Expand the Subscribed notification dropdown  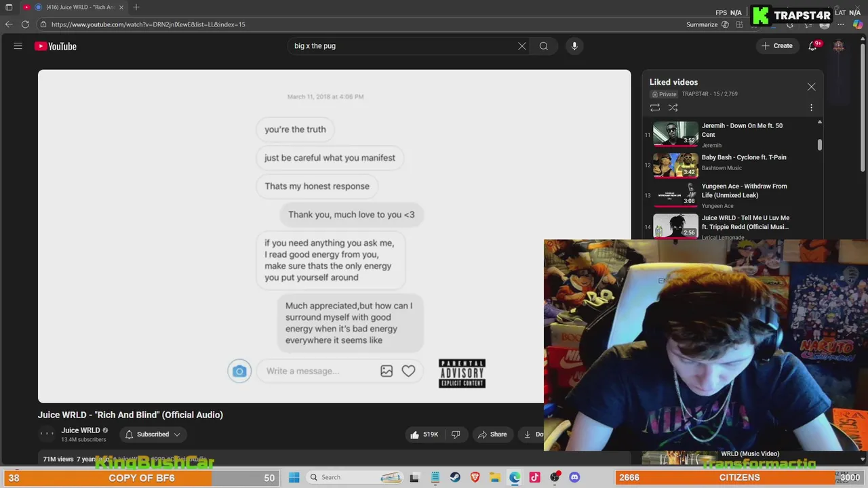coord(153,434)
